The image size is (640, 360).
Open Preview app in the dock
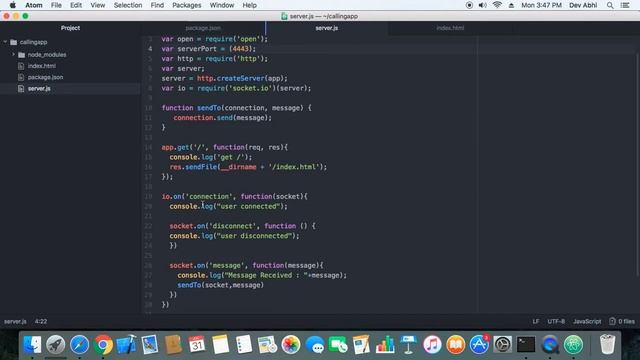(150, 344)
